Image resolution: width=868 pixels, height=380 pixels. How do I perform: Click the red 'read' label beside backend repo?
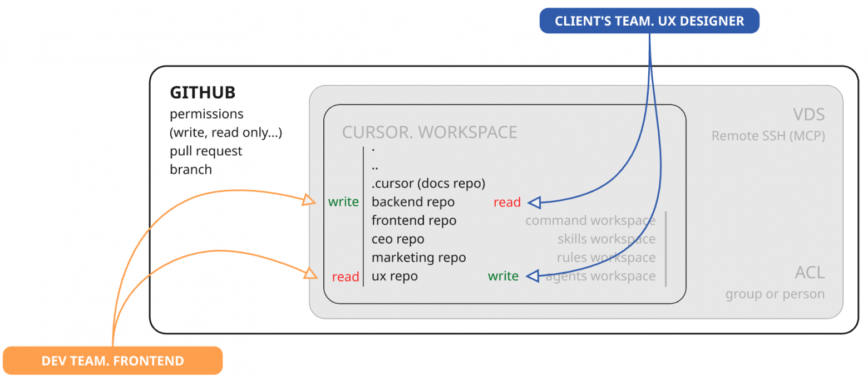tap(507, 203)
